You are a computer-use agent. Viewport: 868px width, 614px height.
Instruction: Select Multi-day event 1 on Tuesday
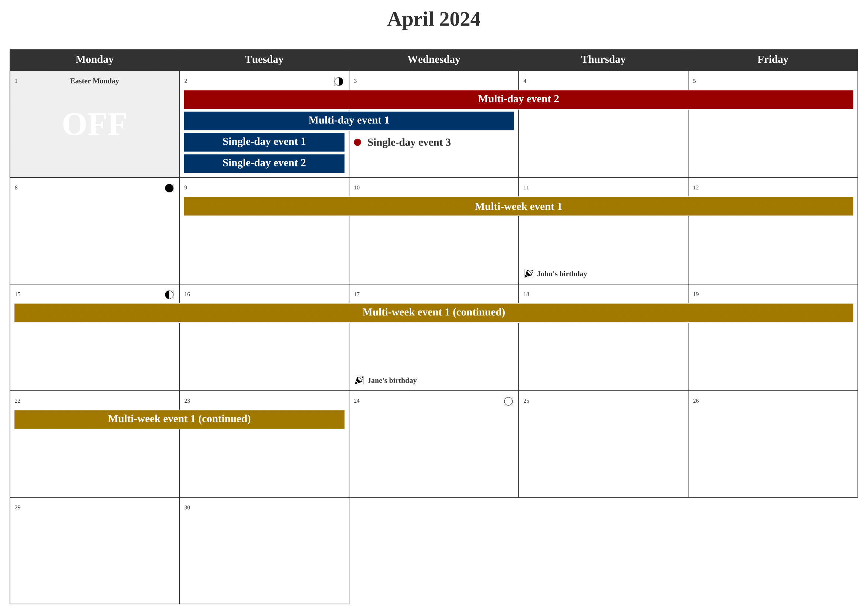(x=264, y=121)
